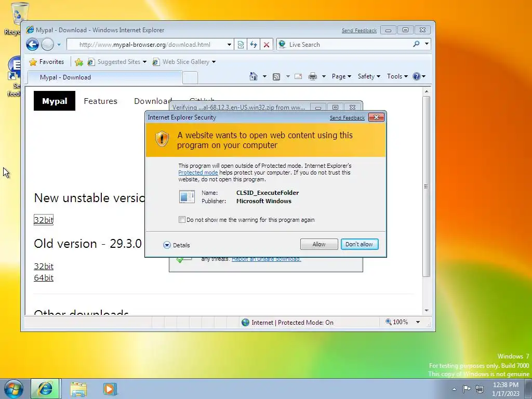Image resolution: width=532 pixels, height=399 pixels.
Task: Click the Don't allow button
Action: (x=360, y=244)
